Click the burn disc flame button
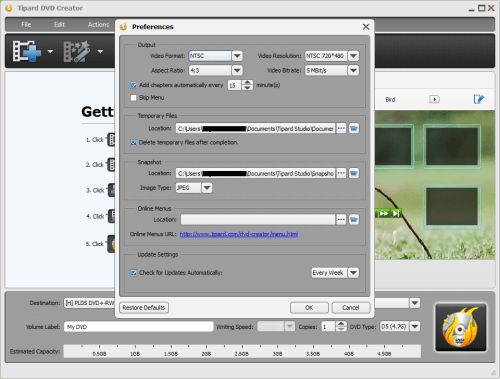This screenshot has width=500, height=379. click(461, 327)
